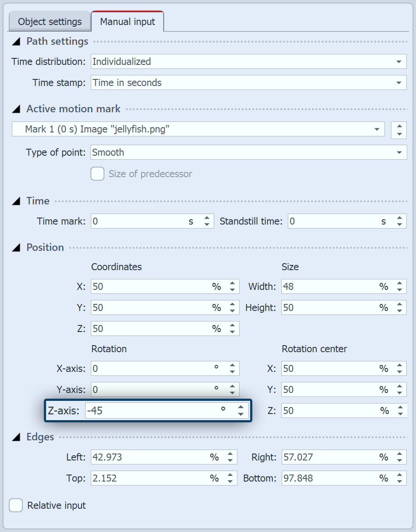Screen dimensions: 416x532
Task: Decrease the Width value with its stepper
Action: (x=400, y=289)
